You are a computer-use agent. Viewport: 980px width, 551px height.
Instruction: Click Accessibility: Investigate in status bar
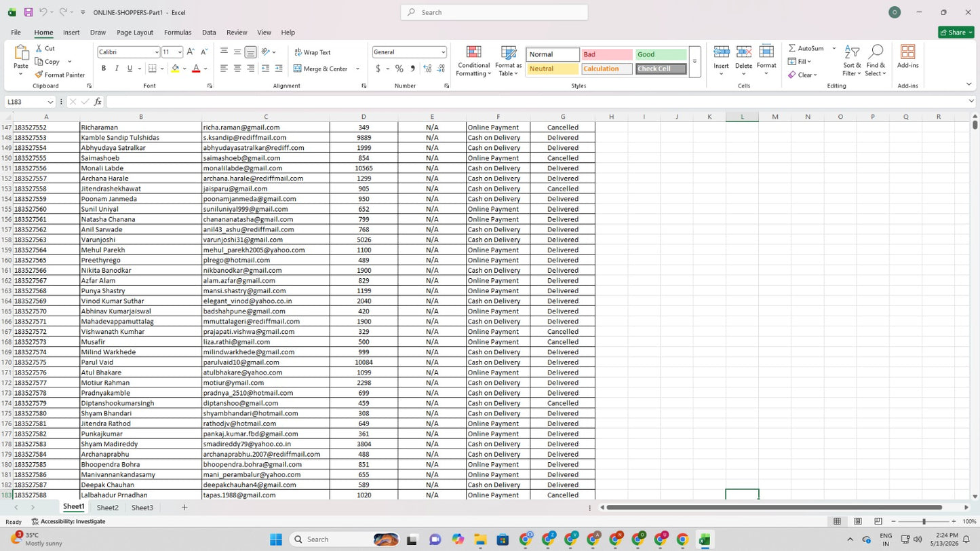pyautogui.click(x=68, y=522)
